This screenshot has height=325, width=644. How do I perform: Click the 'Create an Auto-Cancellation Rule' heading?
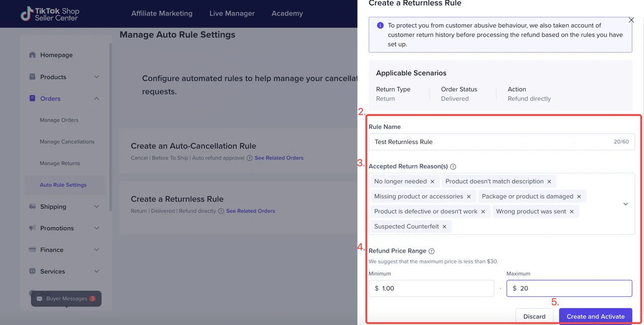point(193,146)
